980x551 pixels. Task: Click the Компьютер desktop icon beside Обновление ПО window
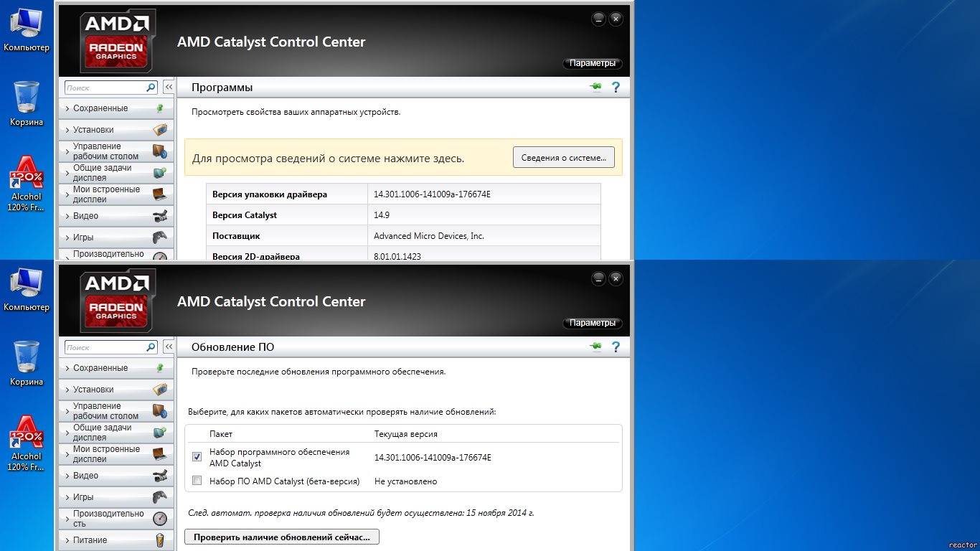[x=27, y=290]
